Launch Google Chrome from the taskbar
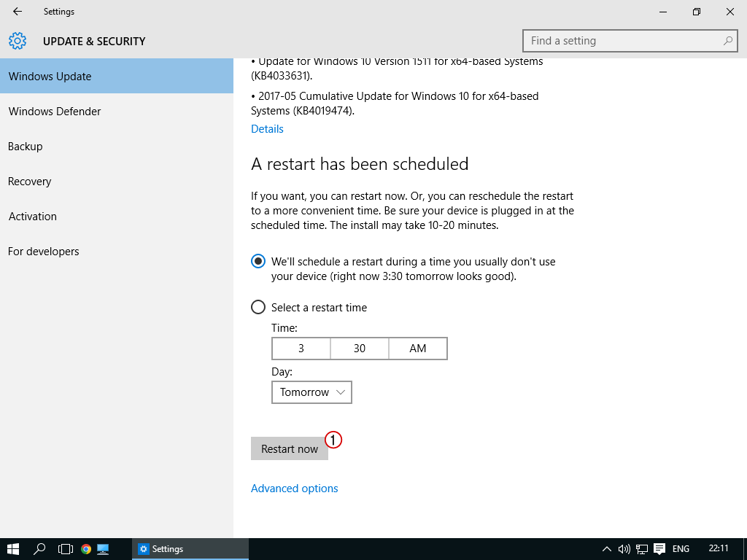747x560 pixels. 86,548
